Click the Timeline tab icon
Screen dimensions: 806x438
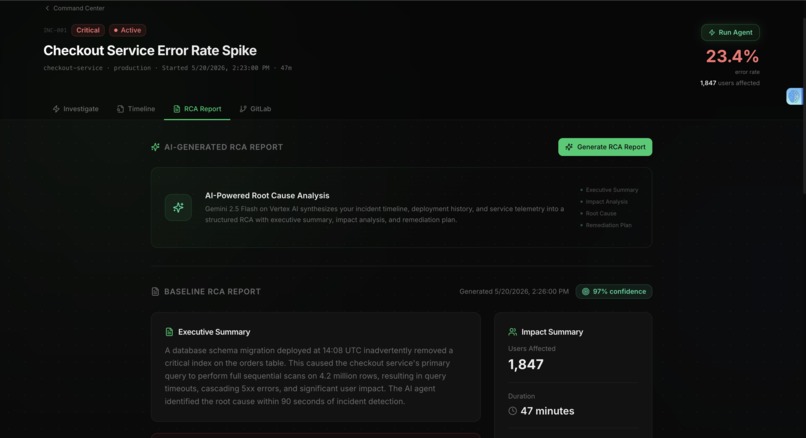tap(120, 109)
